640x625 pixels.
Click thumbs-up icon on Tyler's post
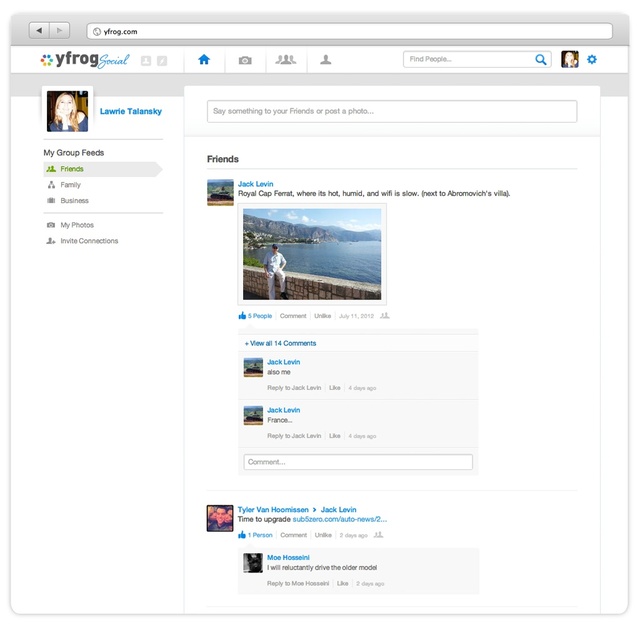click(x=242, y=535)
